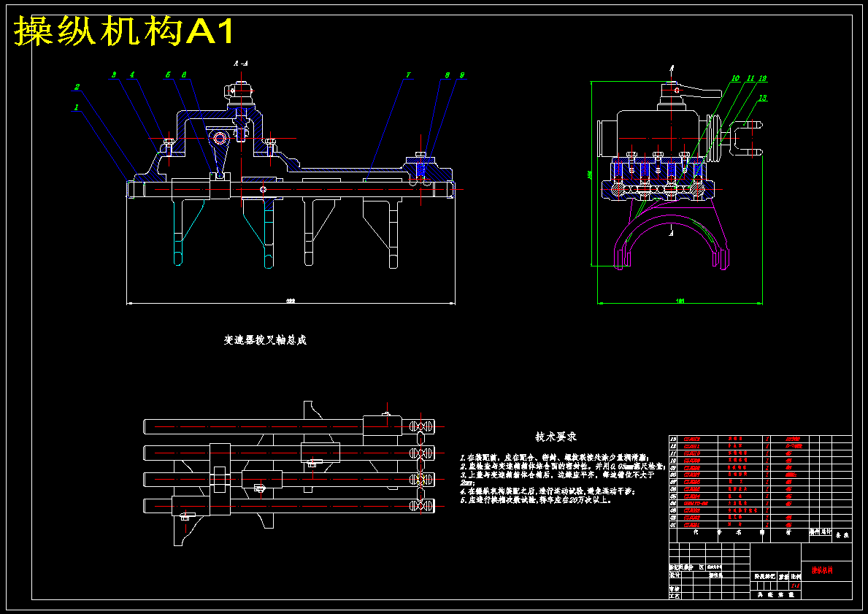
Task: Click the "设计" cell in title block
Action: pos(674,575)
